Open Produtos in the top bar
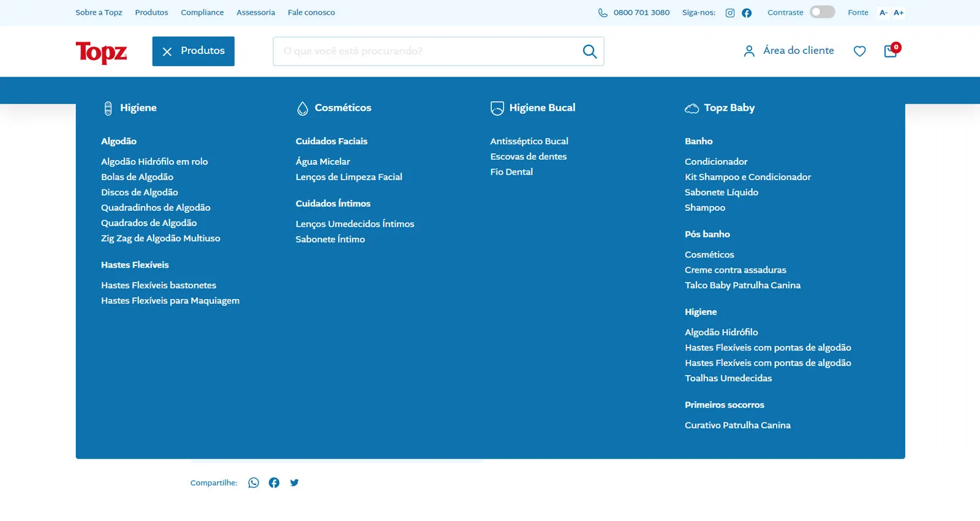 point(151,12)
